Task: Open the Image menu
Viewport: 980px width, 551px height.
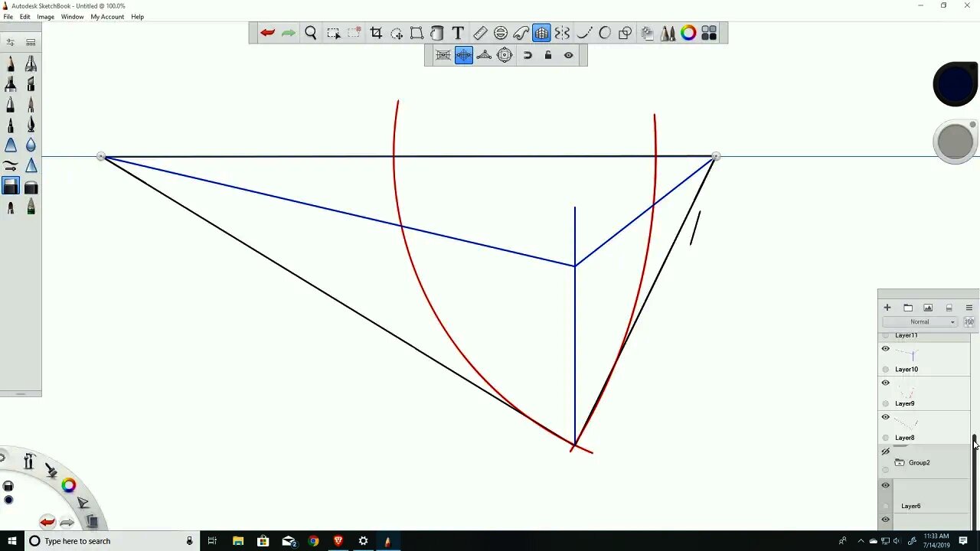Action: (x=46, y=17)
